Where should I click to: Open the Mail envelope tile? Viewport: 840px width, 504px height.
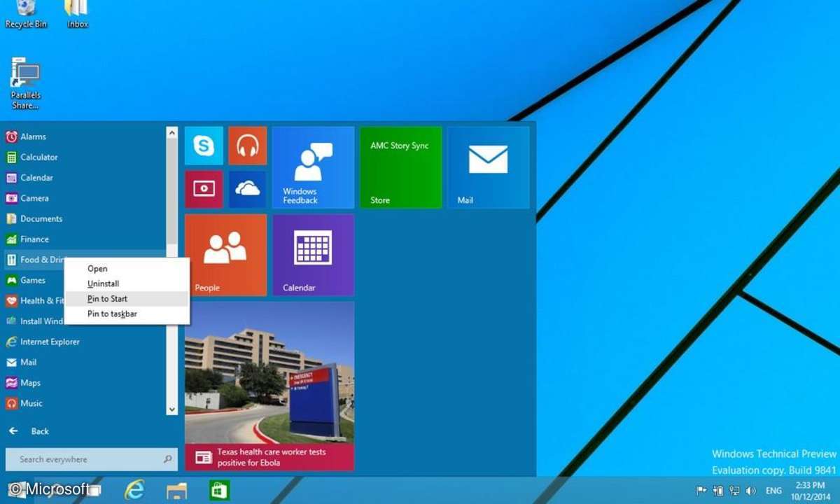tap(488, 167)
